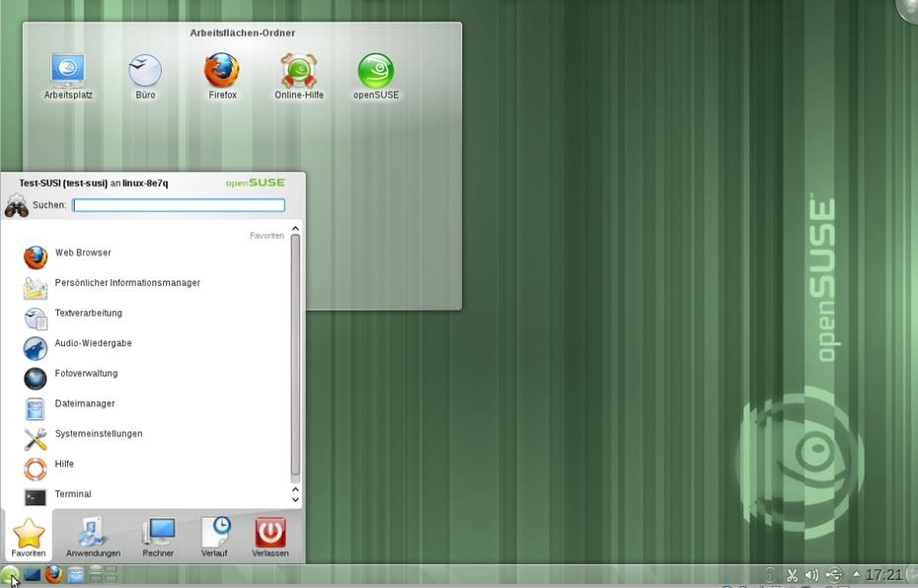The height and width of the screenshot is (588, 918).
Task: Click the volume speaker icon in system tray
Action: (x=811, y=575)
